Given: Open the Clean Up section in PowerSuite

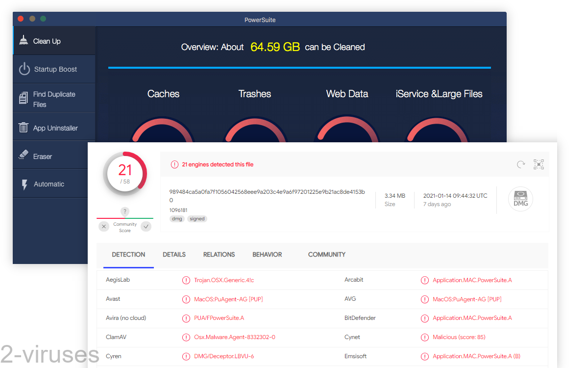Looking at the screenshot, I should point(54,41).
